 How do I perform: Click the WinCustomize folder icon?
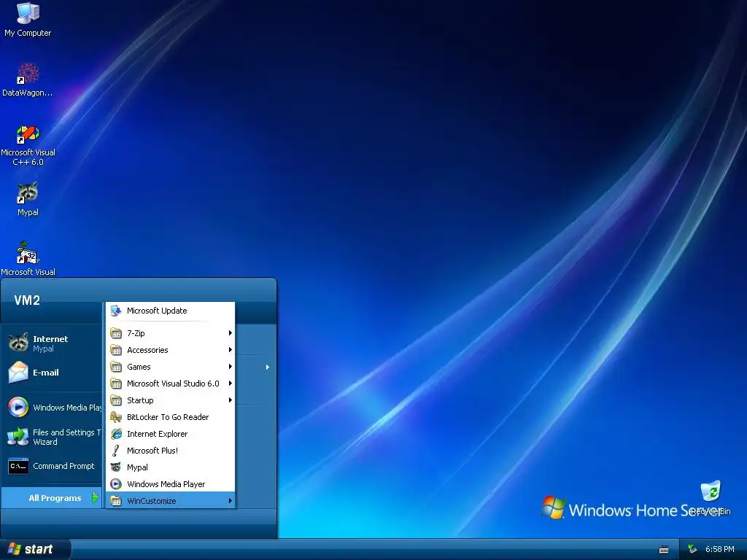click(116, 501)
